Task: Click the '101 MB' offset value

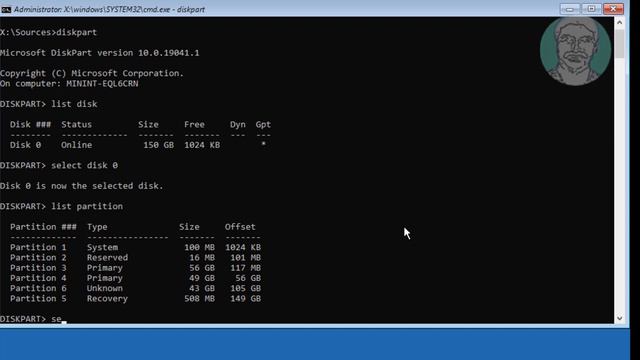Action: point(245,257)
